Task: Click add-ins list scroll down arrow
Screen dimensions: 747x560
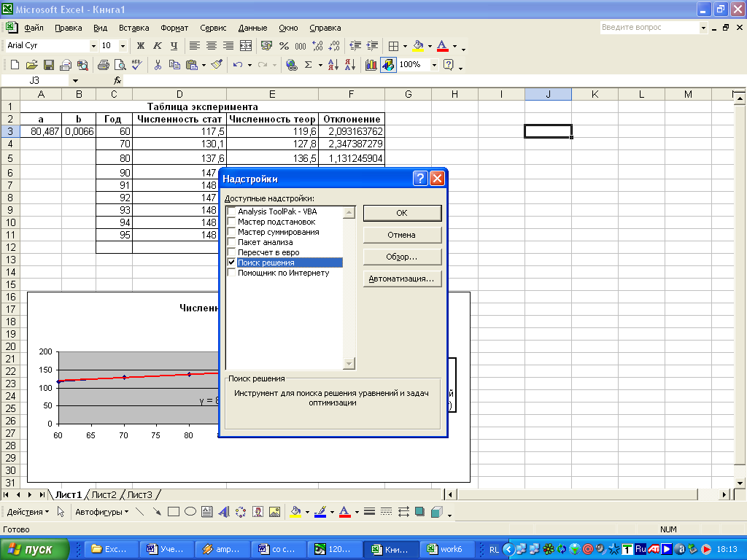Action: pos(349,364)
